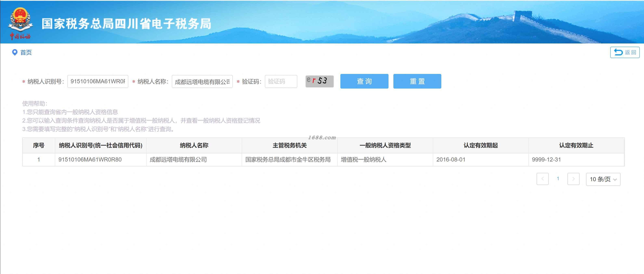Click the 查询 button

[364, 81]
